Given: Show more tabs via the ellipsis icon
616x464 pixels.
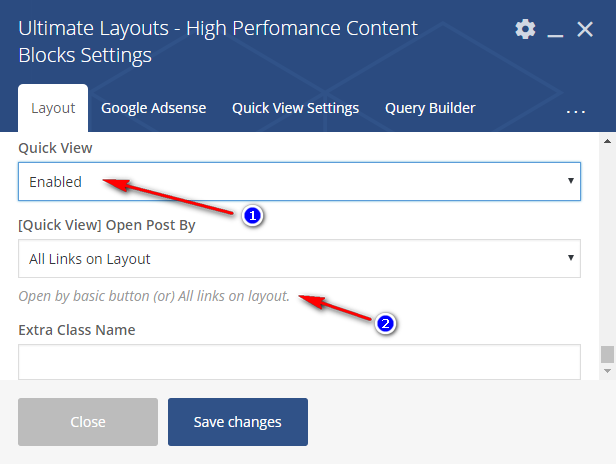Looking at the screenshot, I should click(x=576, y=110).
